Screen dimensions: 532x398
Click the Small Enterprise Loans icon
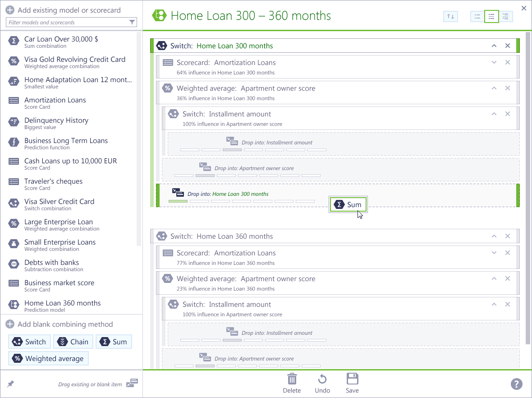[14, 244]
